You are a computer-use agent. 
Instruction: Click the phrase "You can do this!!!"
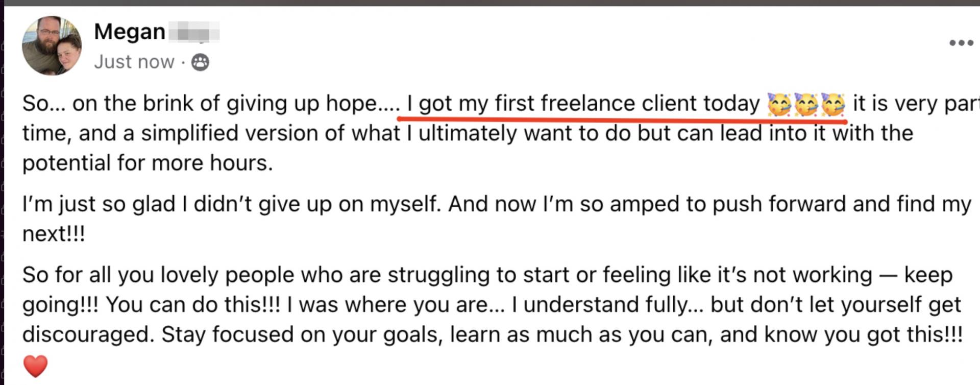point(193,305)
